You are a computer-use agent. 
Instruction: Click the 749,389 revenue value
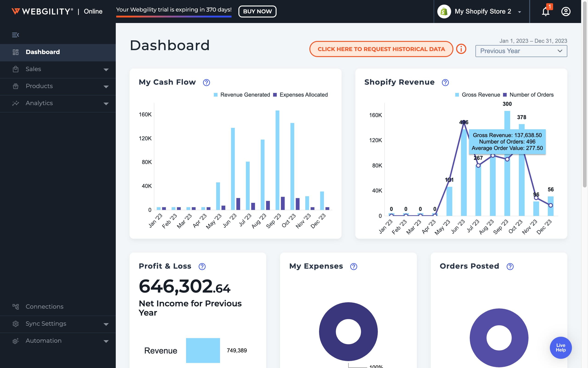click(237, 351)
